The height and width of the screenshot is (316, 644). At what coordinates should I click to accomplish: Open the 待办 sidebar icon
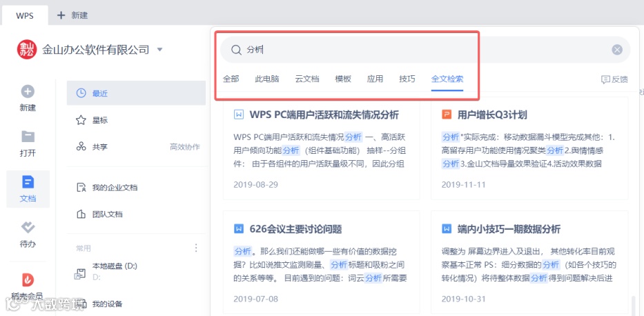28,227
